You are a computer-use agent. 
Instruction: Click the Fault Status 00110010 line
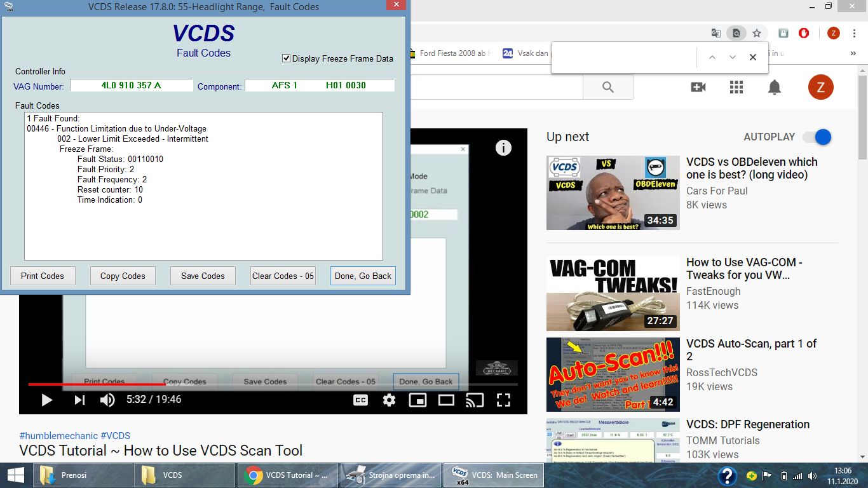[x=120, y=159]
